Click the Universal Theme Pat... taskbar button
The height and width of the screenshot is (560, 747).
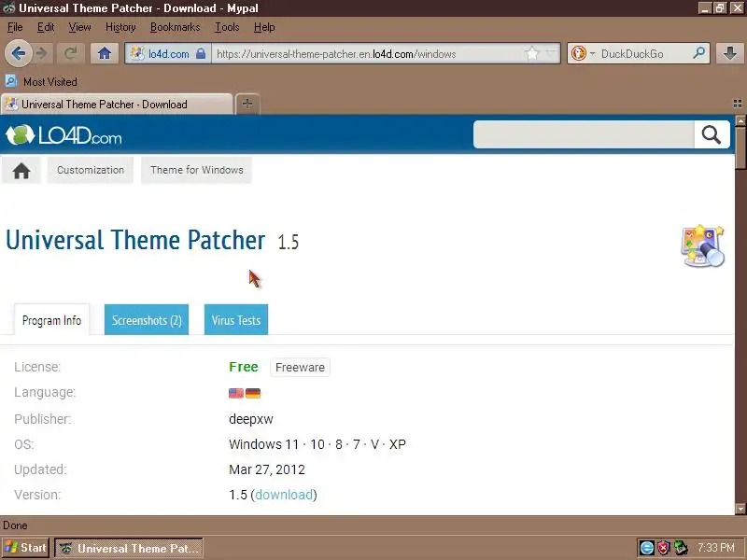click(x=129, y=548)
